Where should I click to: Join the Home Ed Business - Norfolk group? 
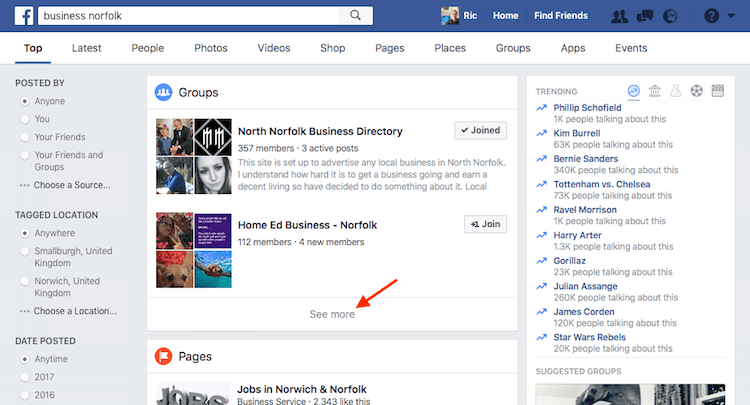point(485,224)
